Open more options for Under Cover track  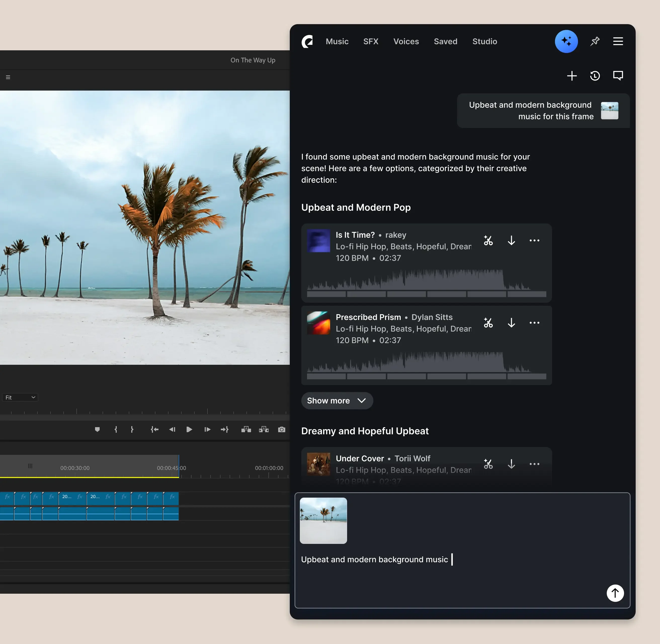point(534,464)
